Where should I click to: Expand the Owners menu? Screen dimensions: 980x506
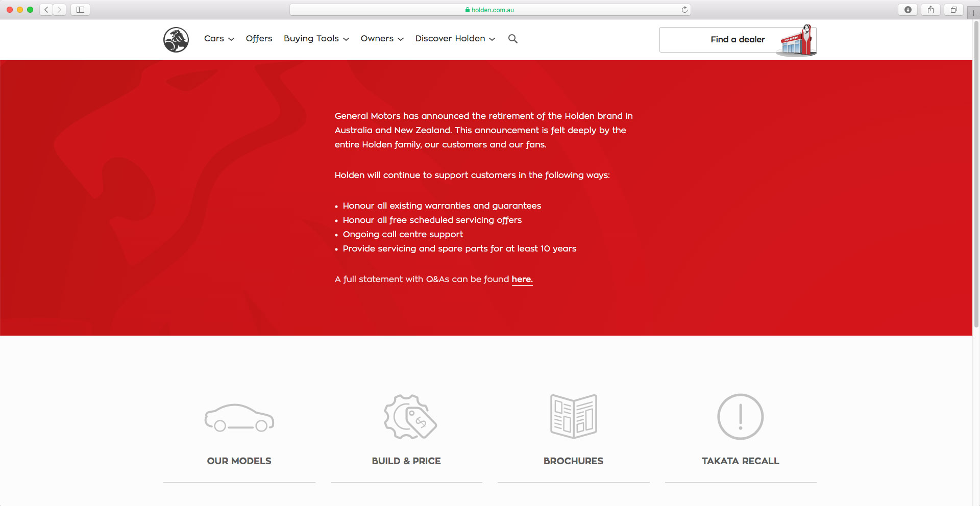(x=382, y=39)
